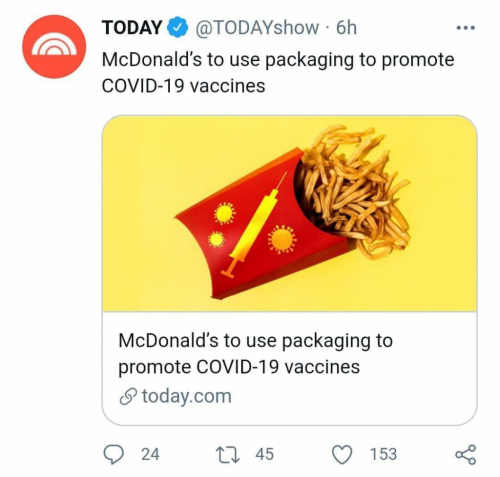Screen dimensions: 500x477
Task: Open the tweet text about McDonald's packaging
Action: [x=278, y=73]
